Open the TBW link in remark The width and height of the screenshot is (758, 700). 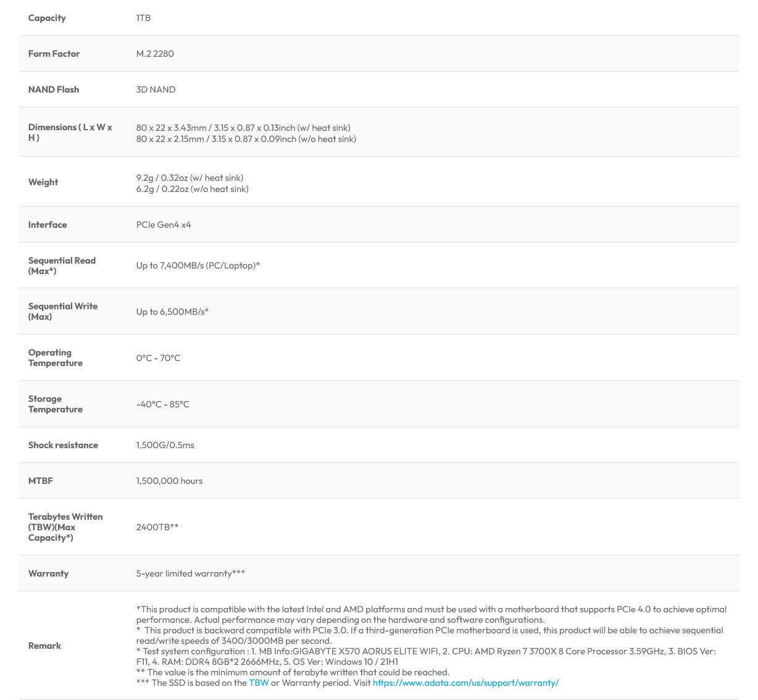(x=259, y=683)
